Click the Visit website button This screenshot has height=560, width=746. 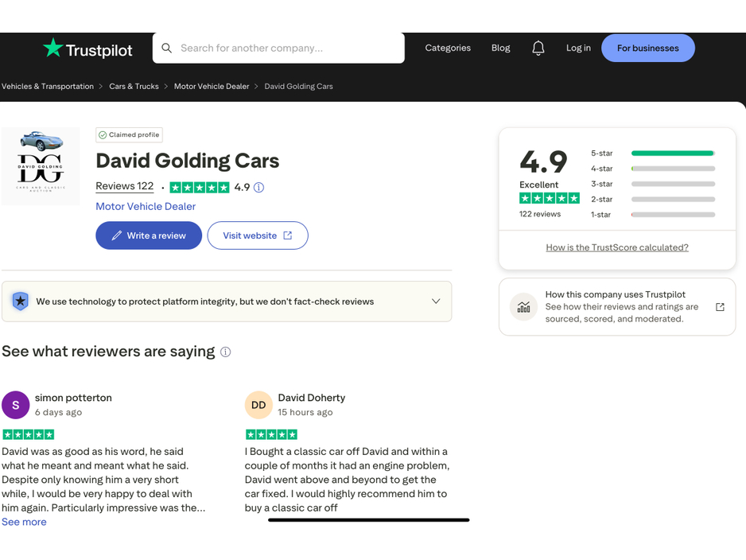click(x=257, y=235)
